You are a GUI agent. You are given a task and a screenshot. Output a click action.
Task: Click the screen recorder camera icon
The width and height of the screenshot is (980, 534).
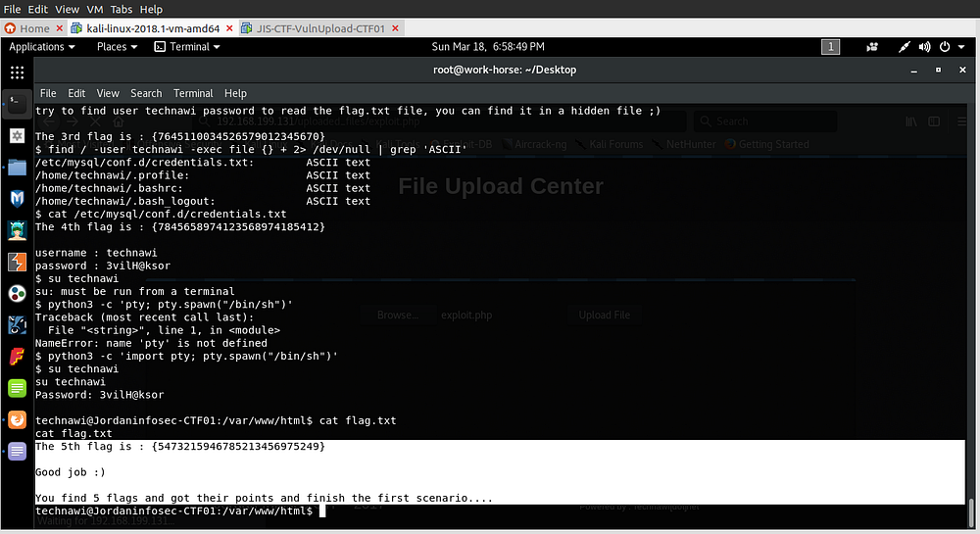click(x=872, y=47)
